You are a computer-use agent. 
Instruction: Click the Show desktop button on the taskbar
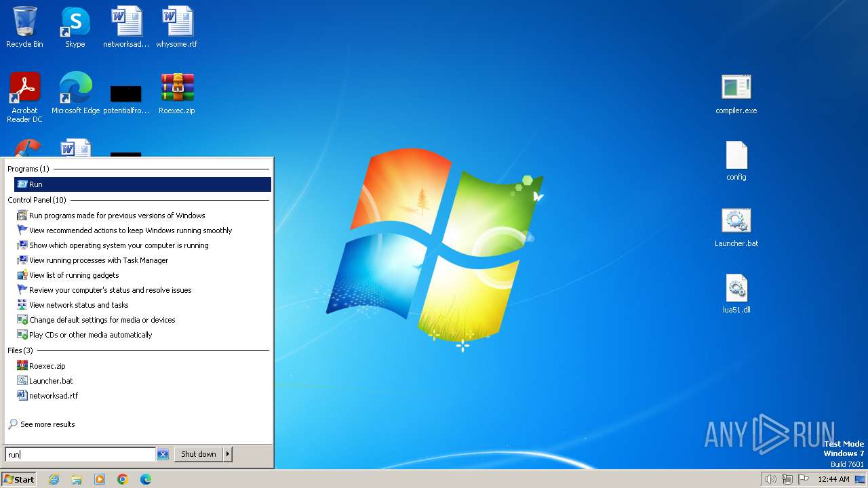pyautogui.click(x=861, y=479)
